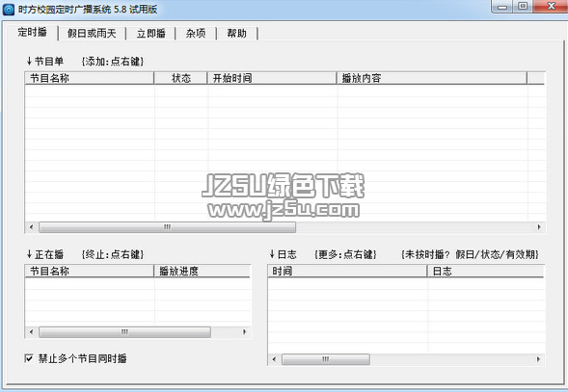
Task: Click the app icon in the title bar
Action: [x=9, y=9]
